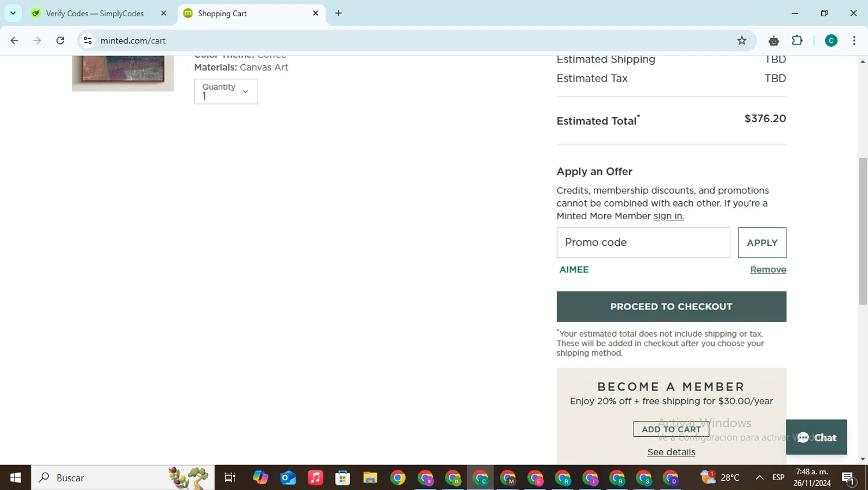The width and height of the screenshot is (868, 490).
Task: Open File Explorer from taskbar
Action: (x=370, y=477)
